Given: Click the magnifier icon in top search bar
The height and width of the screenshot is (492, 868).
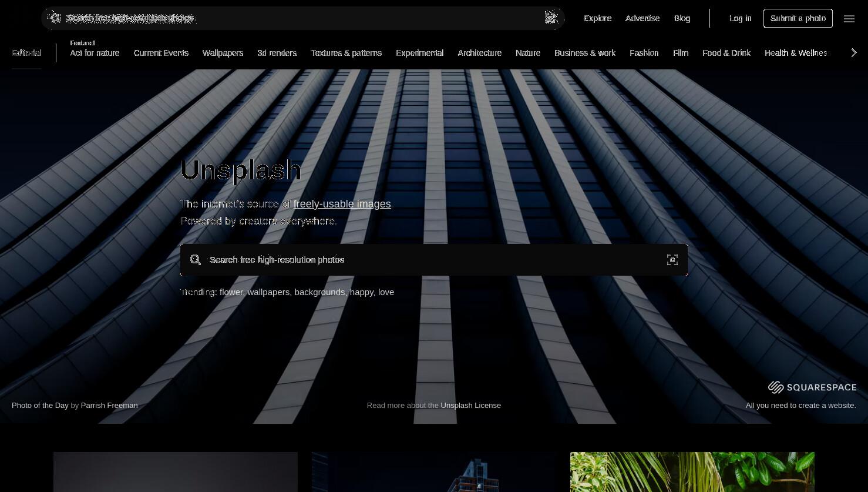Looking at the screenshot, I should (55, 18).
